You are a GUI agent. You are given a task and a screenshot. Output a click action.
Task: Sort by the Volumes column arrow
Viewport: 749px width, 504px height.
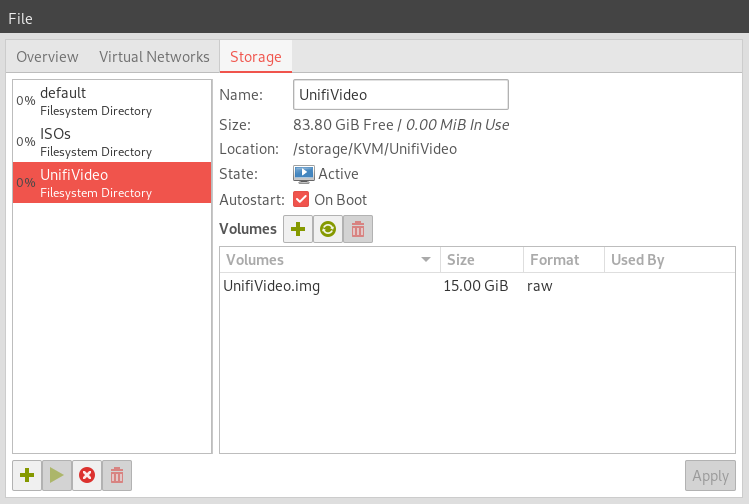point(426,259)
